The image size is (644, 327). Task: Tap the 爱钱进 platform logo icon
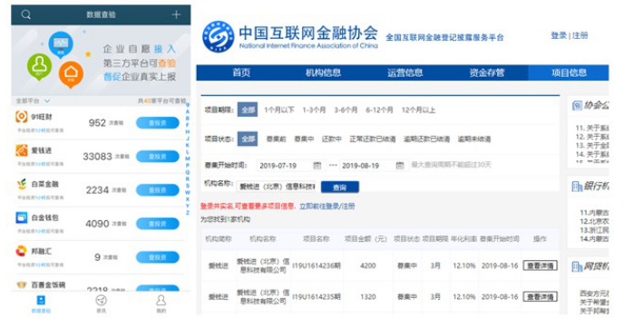[22, 150]
